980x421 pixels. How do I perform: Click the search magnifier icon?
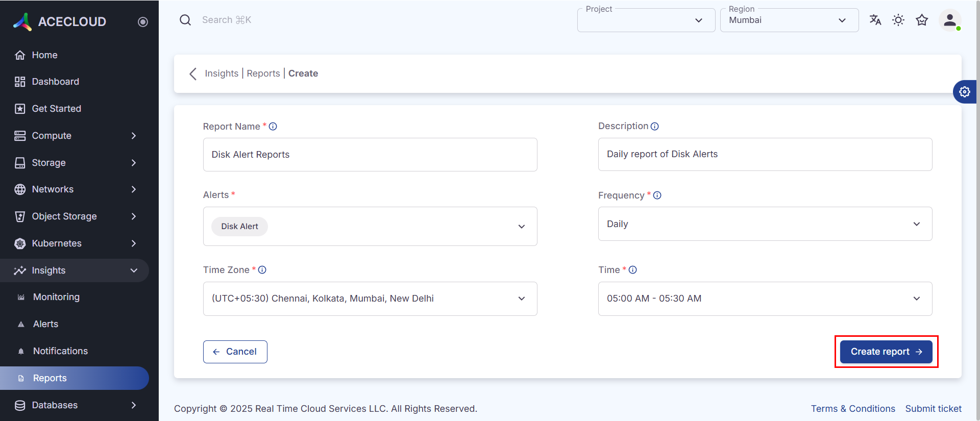coord(185,20)
